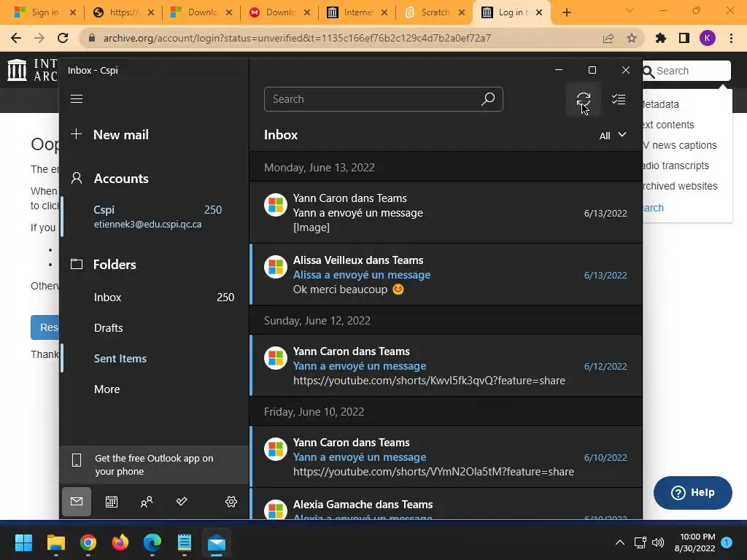Open Chrome profile K avatar

708,38
